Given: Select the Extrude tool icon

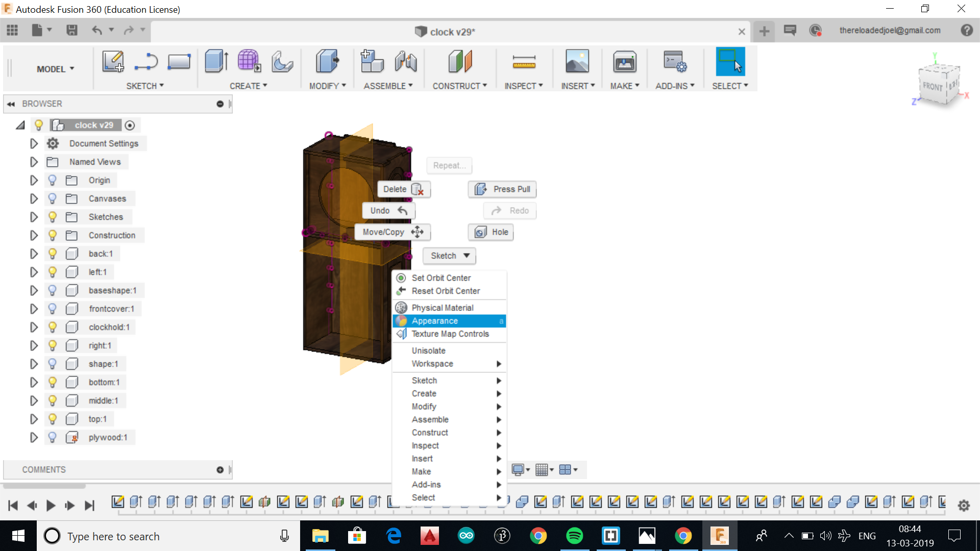Looking at the screenshot, I should (x=216, y=62).
